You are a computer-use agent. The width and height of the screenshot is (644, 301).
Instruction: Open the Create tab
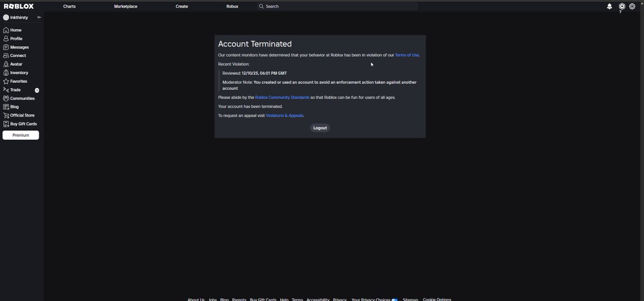[x=182, y=6]
